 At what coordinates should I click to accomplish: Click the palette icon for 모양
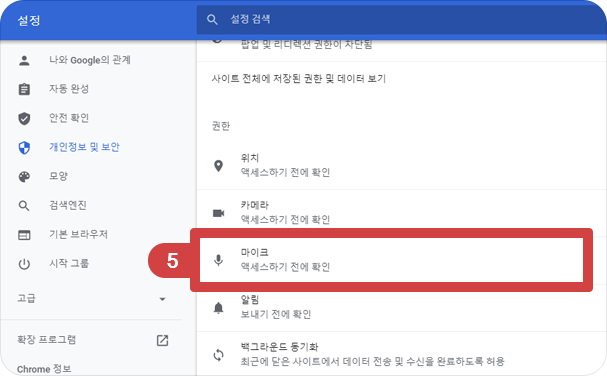point(24,177)
